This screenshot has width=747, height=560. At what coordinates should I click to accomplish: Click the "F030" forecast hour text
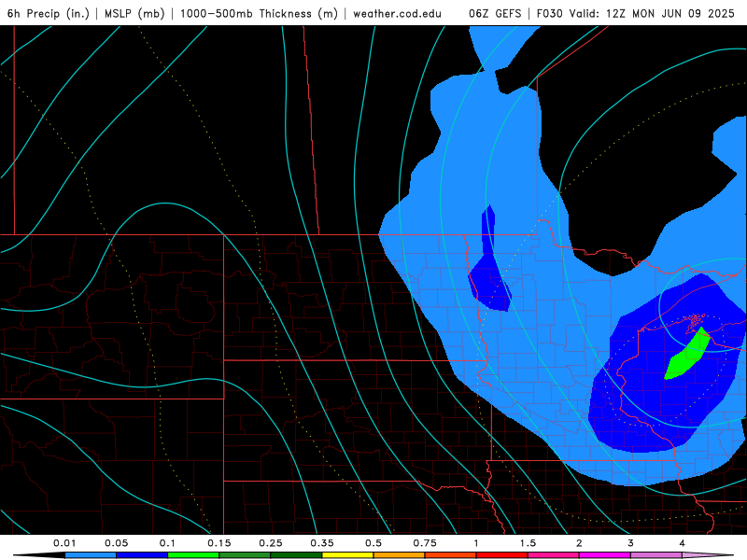[x=549, y=13]
